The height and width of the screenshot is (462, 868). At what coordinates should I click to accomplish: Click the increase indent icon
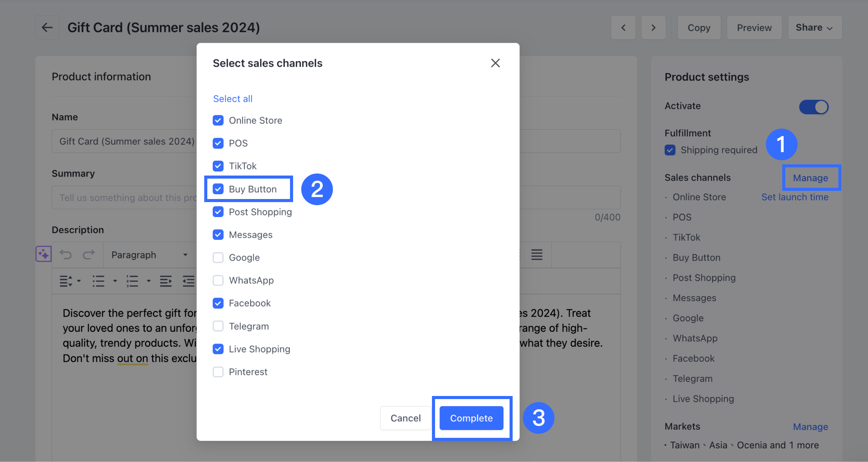pos(166,281)
